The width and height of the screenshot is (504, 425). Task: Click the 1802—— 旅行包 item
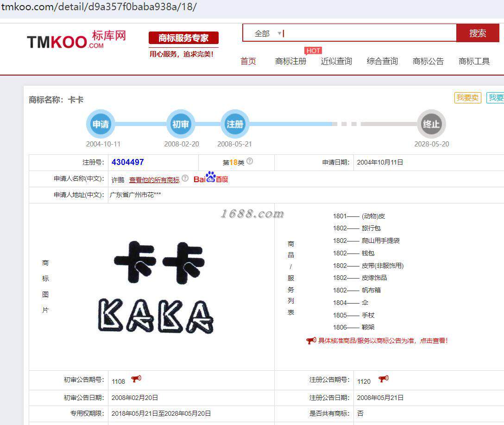click(357, 228)
